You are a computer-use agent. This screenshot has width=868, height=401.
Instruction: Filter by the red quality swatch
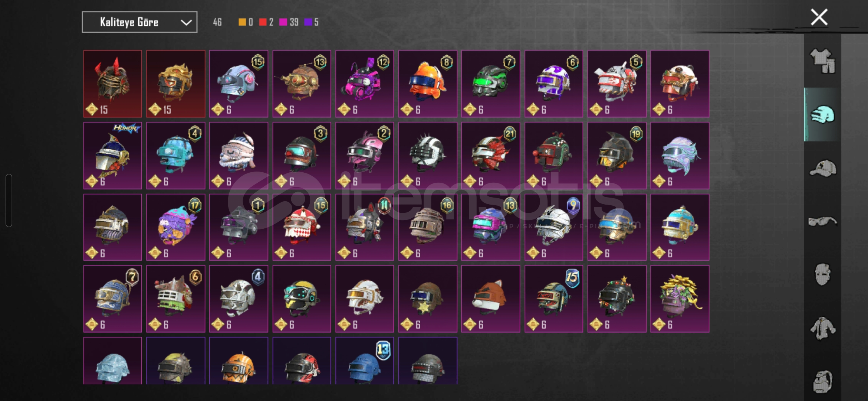click(x=263, y=22)
